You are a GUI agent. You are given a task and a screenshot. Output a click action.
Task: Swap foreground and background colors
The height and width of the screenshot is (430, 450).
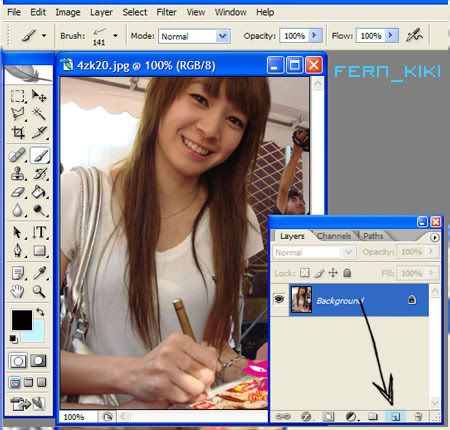pos(40,312)
